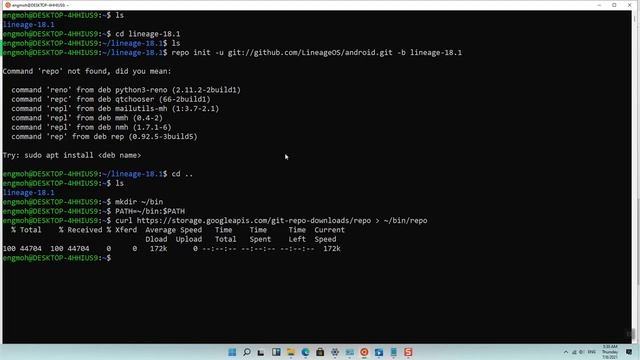Click the 'Dload' column label
The height and width of the screenshot is (360, 640).
tap(156, 239)
